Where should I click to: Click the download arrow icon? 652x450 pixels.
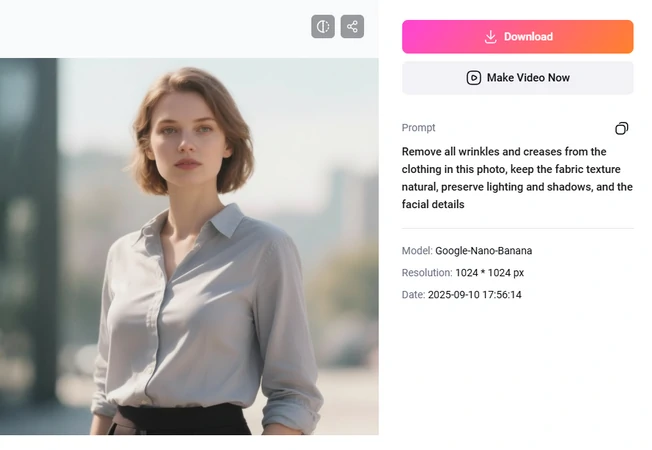coord(490,37)
